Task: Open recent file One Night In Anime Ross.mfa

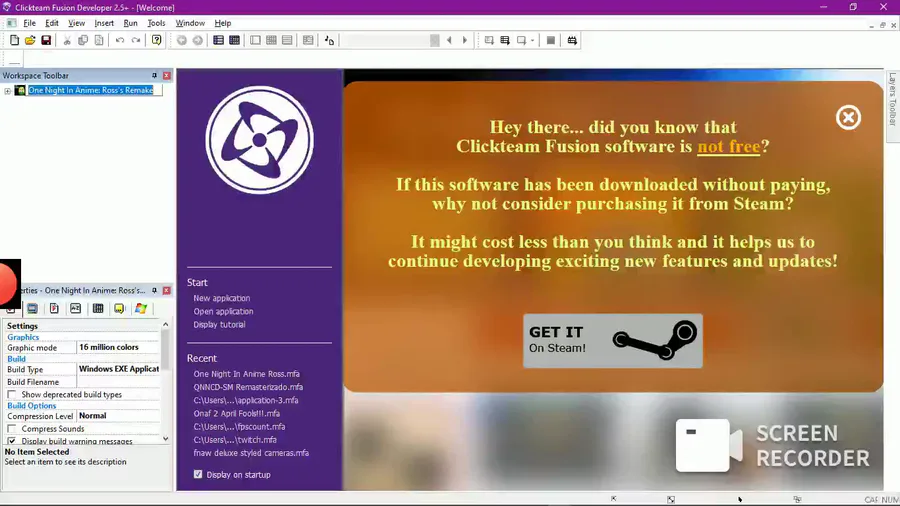Action: click(x=246, y=374)
